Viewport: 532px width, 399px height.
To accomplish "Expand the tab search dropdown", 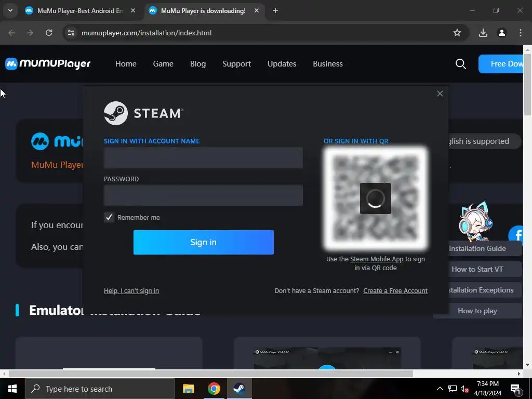I will [10, 10].
